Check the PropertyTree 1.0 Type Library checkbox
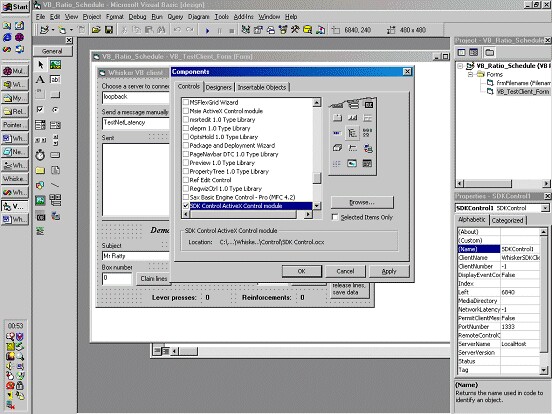552x414 pixels. tap(186, 171)
